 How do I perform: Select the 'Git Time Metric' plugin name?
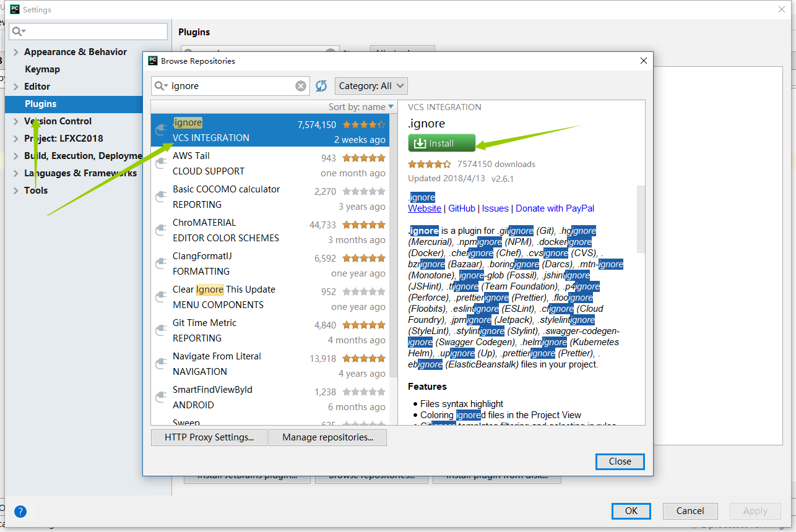tap(205, 323)
